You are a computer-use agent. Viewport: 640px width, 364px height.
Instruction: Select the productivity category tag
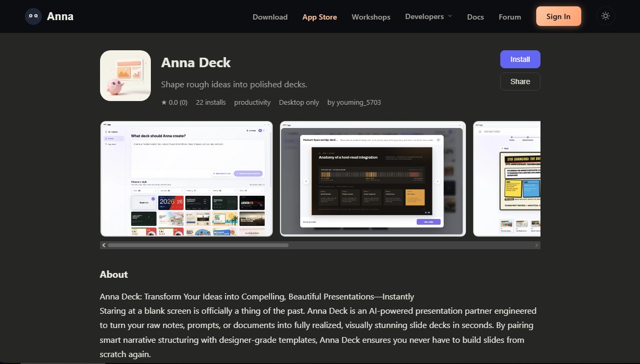click(253, 103)
